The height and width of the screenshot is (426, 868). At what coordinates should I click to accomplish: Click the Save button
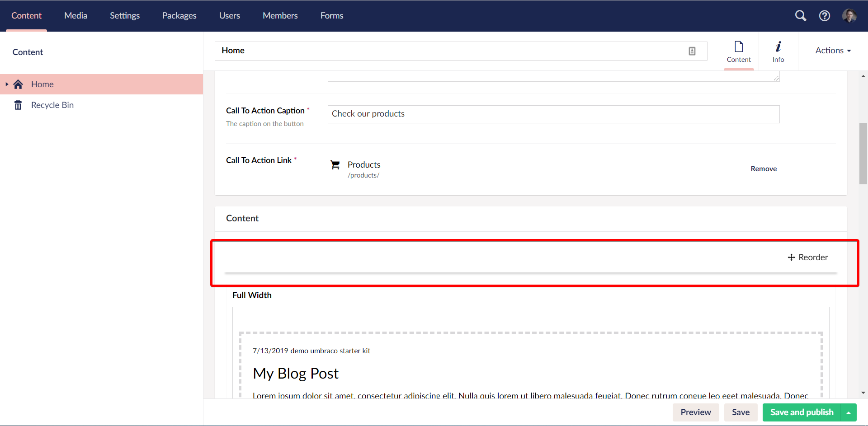click(741, 412)
